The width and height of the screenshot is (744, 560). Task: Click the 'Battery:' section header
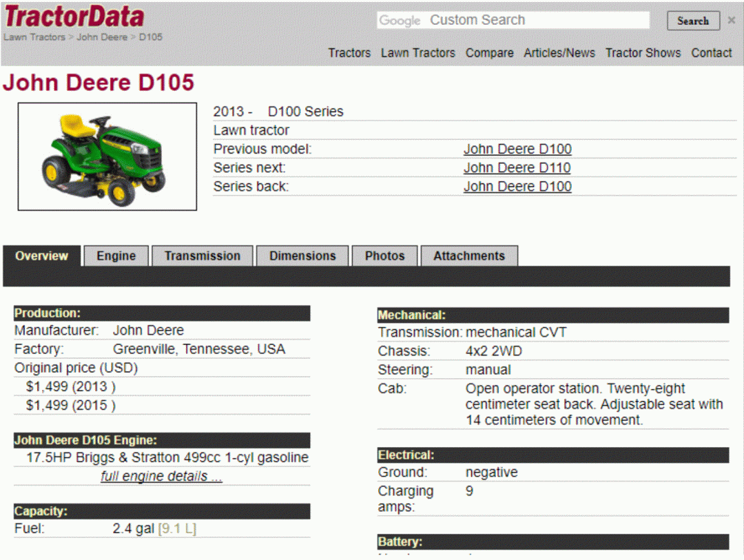tap(552, 542)
